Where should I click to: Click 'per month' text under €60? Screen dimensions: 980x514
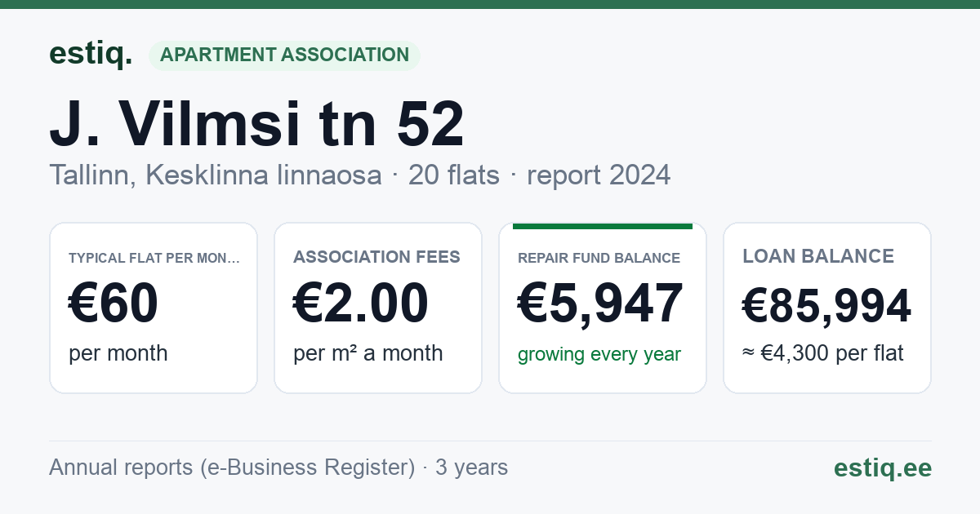pyautogui.click(x=118, y=353)
